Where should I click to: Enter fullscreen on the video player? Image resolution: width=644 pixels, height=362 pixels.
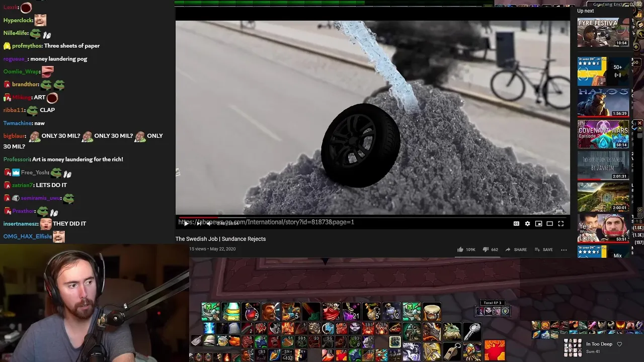[560, 224]
